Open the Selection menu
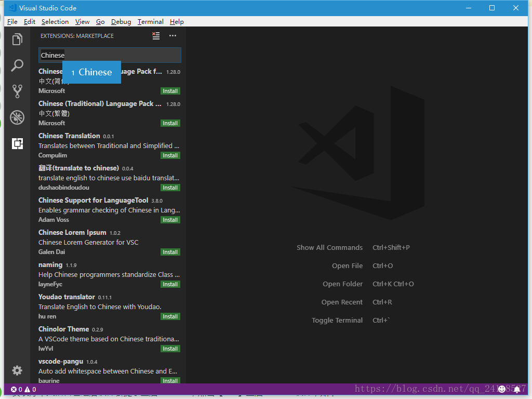The height and width of the screenshot is (399, 532). pyautogui.click(x=55, y=22)
